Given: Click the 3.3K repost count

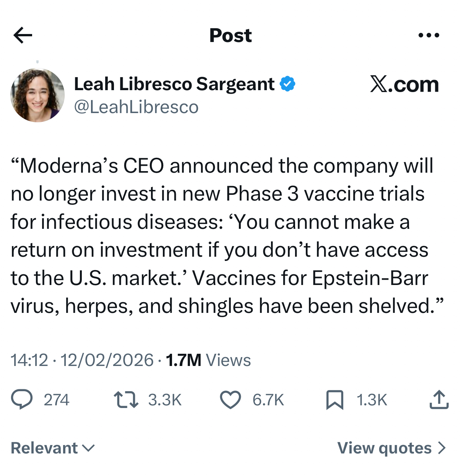Looking at the screenshot, I should pyautogui.click(x=165, y=400).
